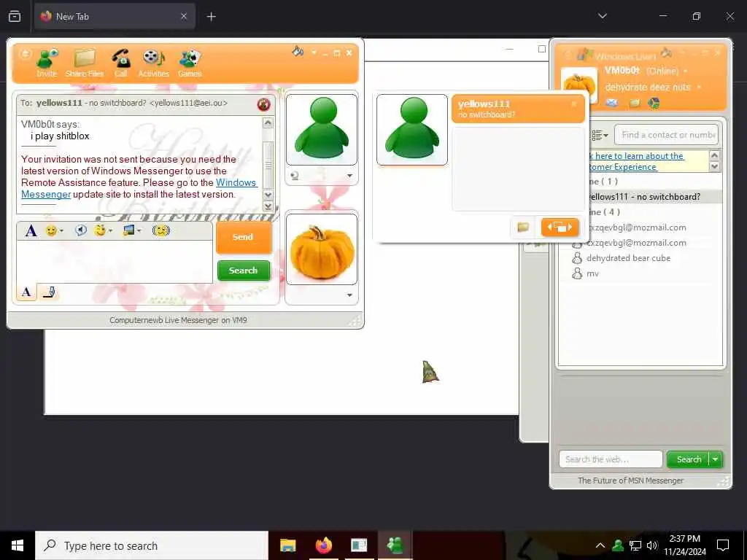747x560 pixels.
Task: Open the learn about Customer Experience link
Action: click(x=635, y=161)
